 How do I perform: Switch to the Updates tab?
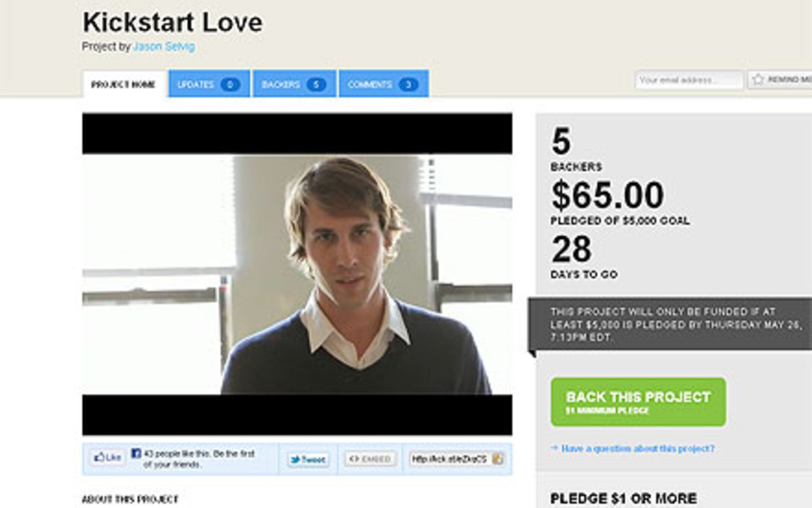pyautogui.click(x=209, y=84)
